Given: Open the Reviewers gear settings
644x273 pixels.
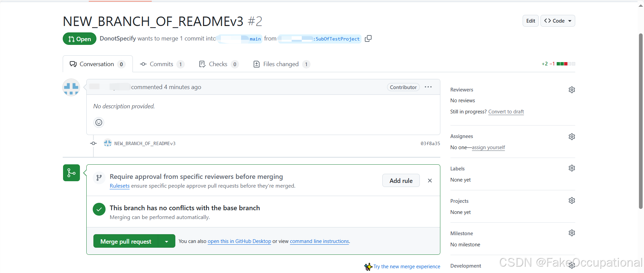Looking at the screenshot, I should click(572, 90).
